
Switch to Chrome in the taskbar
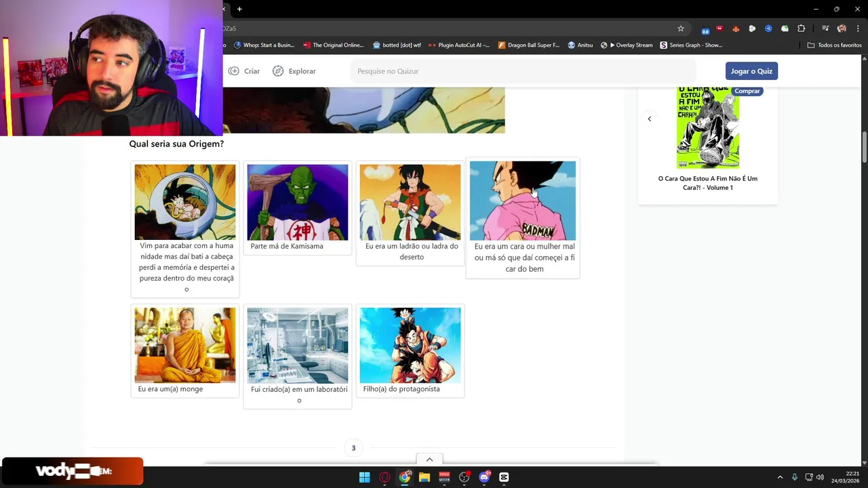pos(405,477)
